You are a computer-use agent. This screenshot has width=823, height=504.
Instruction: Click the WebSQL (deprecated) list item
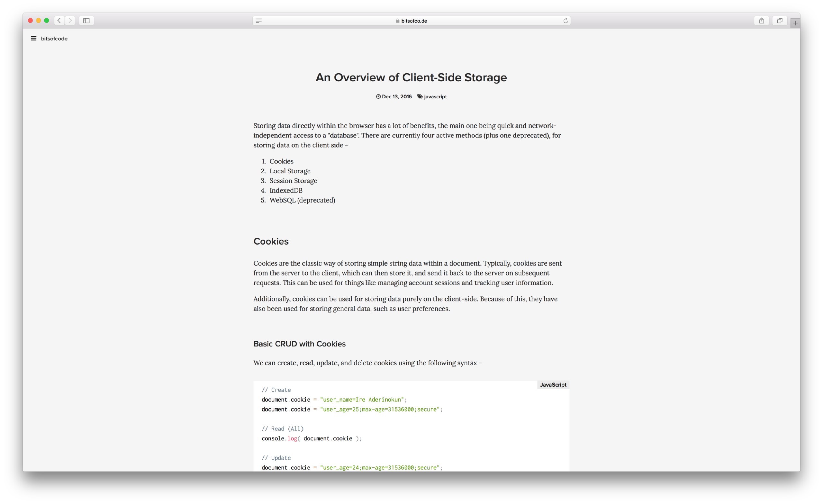[x=302, y=200]
